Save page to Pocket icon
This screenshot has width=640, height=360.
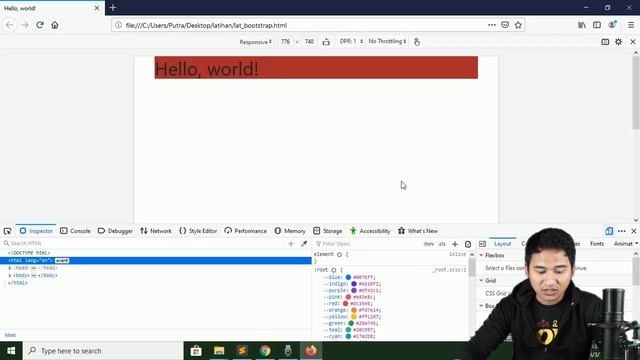click(505, 25)
